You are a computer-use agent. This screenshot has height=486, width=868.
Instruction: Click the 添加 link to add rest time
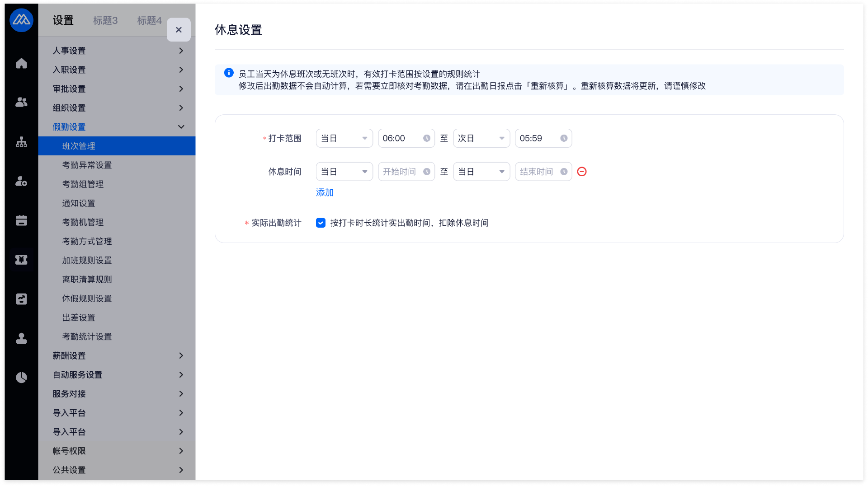325,192
